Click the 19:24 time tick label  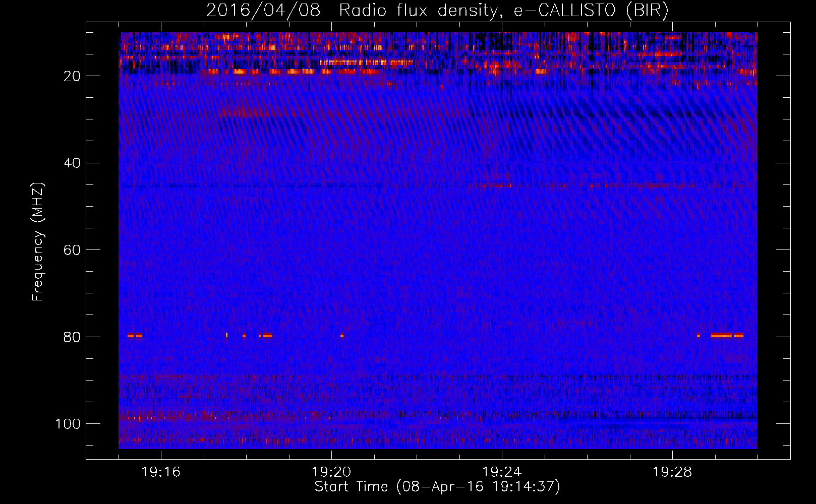pos(502,472)
